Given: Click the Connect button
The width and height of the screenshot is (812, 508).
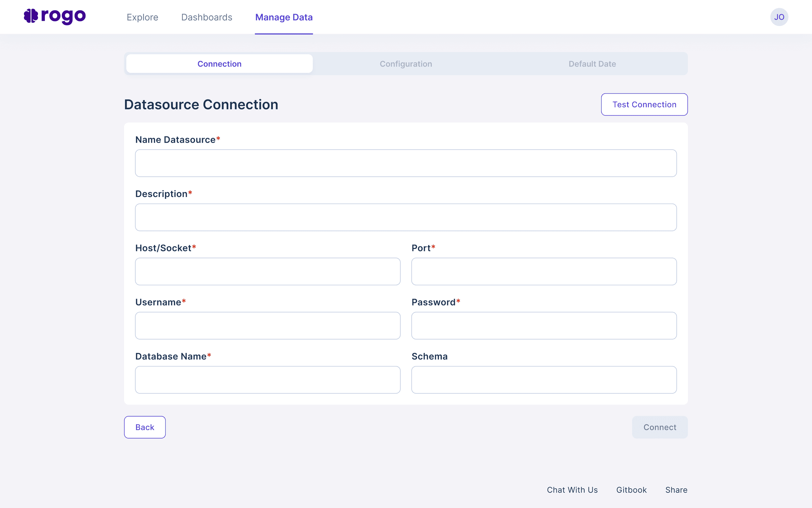Looking at the screenshot, I should [659, 427].
